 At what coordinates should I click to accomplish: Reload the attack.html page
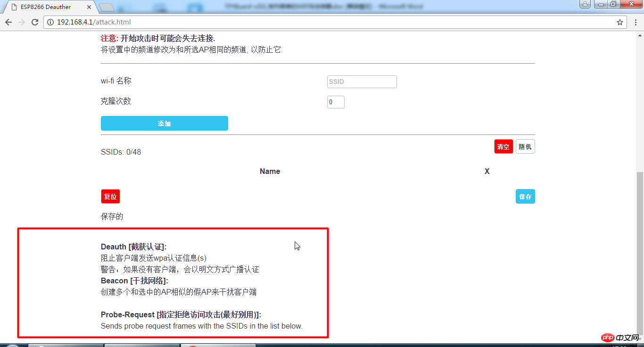pyautogui.click(x=35, y=22)
